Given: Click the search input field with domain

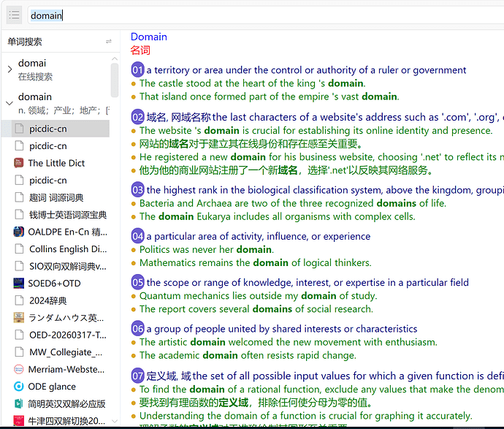Looking at the screenshot, I should [265, 15].
